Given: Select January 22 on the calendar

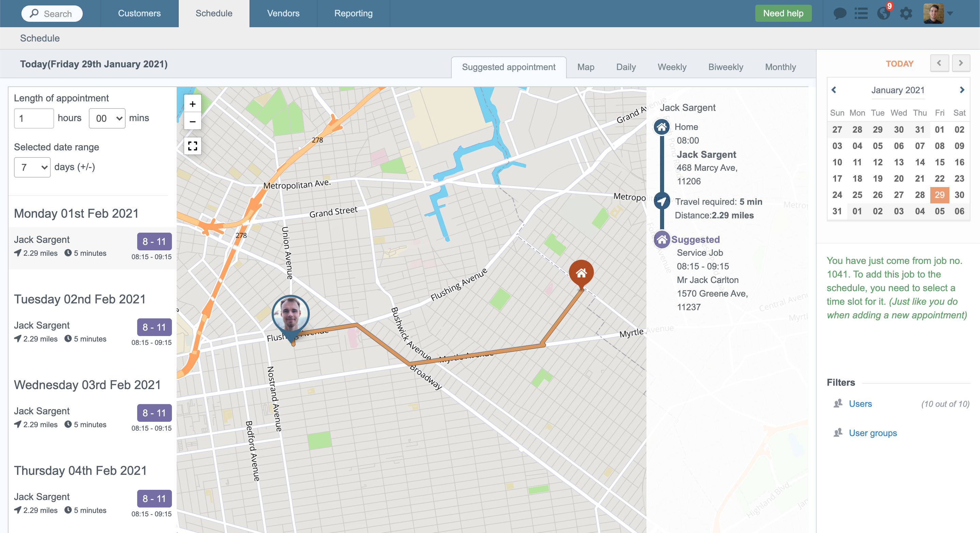Looking at the screenshot, I should point(939,179).
